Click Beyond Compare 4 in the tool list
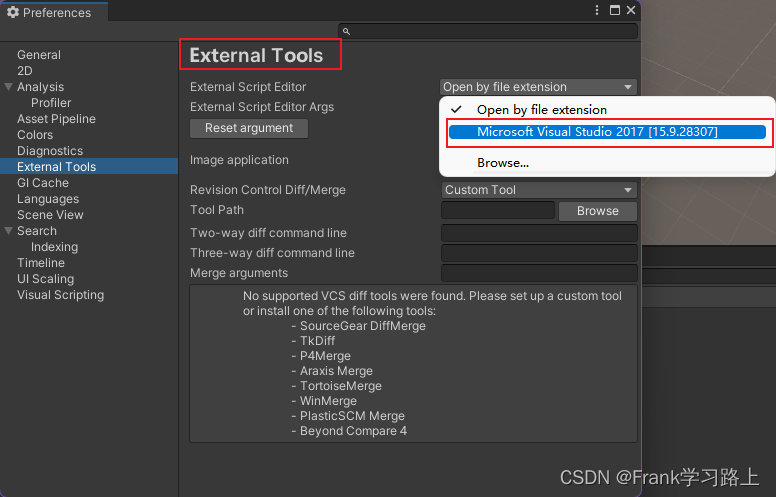 point(353,431)
